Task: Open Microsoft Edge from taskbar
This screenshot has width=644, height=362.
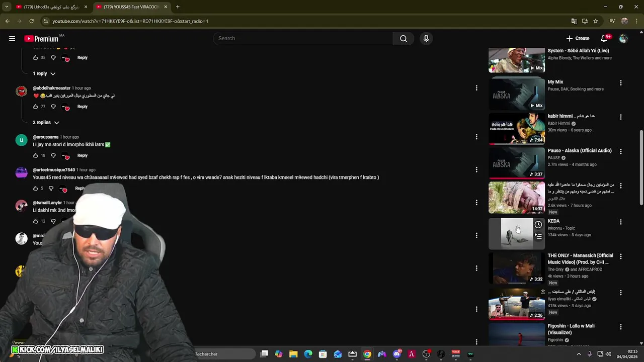Action: [x=308, y=354]
